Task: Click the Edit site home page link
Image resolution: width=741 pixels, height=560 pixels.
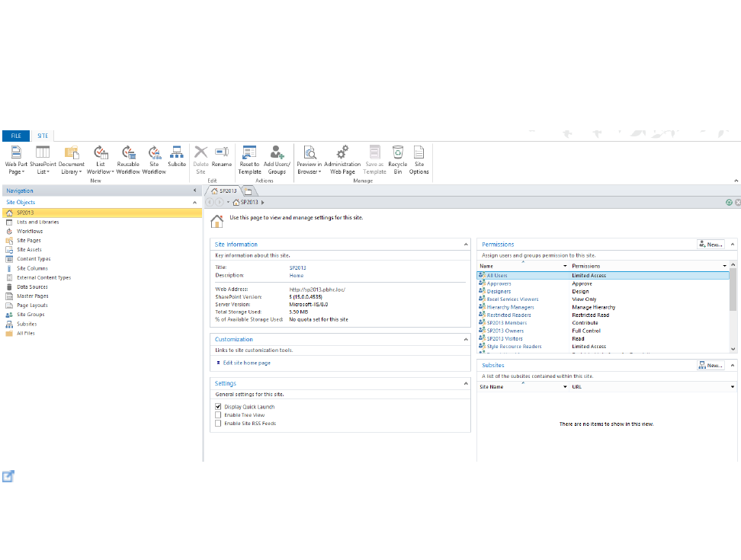Action: coord(246,363)
